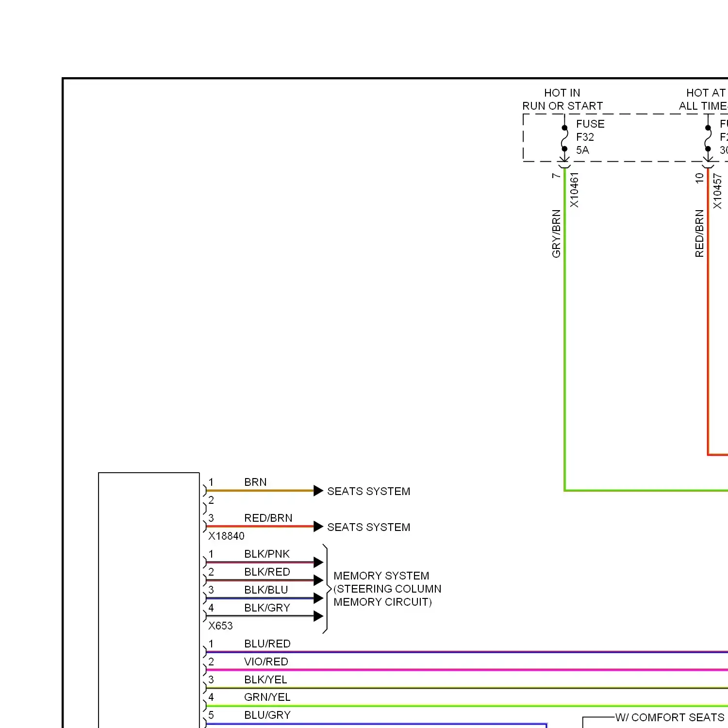Click the RED/BRN label at X18840 pin 3
Viewport: 728px width, 728px height.
(x=268, y=518)
